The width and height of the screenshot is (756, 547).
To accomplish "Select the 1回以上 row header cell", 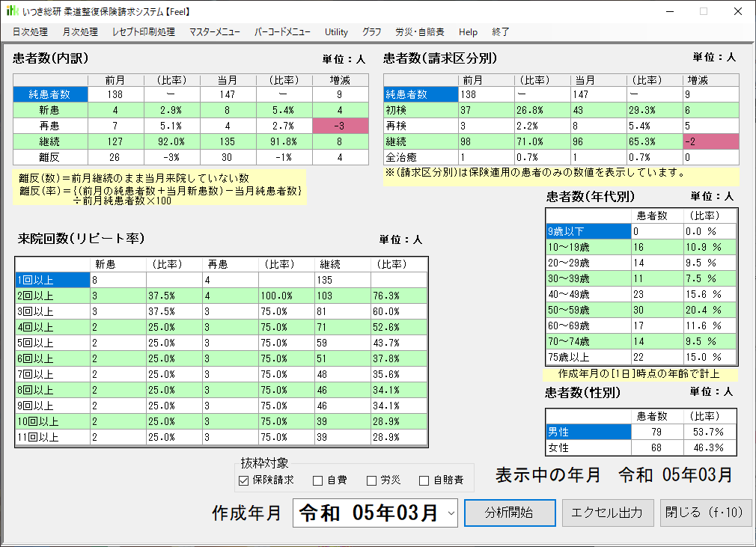I will 52,279.
